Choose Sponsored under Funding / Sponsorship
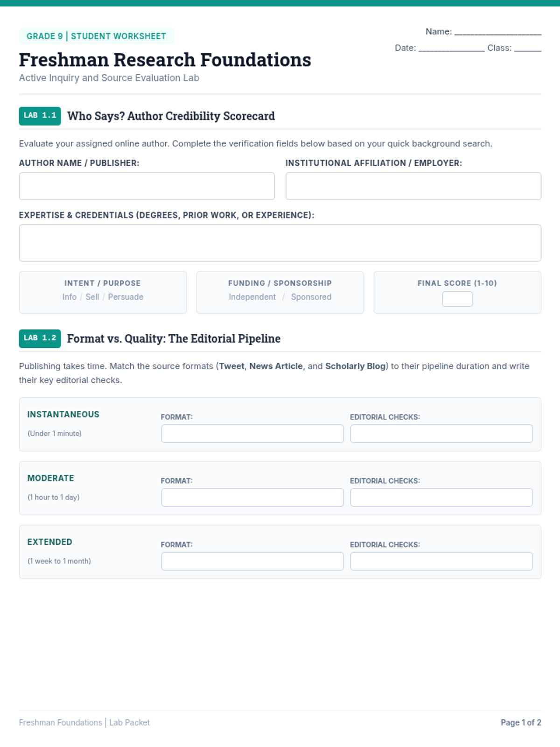 [x=311, y=297]
